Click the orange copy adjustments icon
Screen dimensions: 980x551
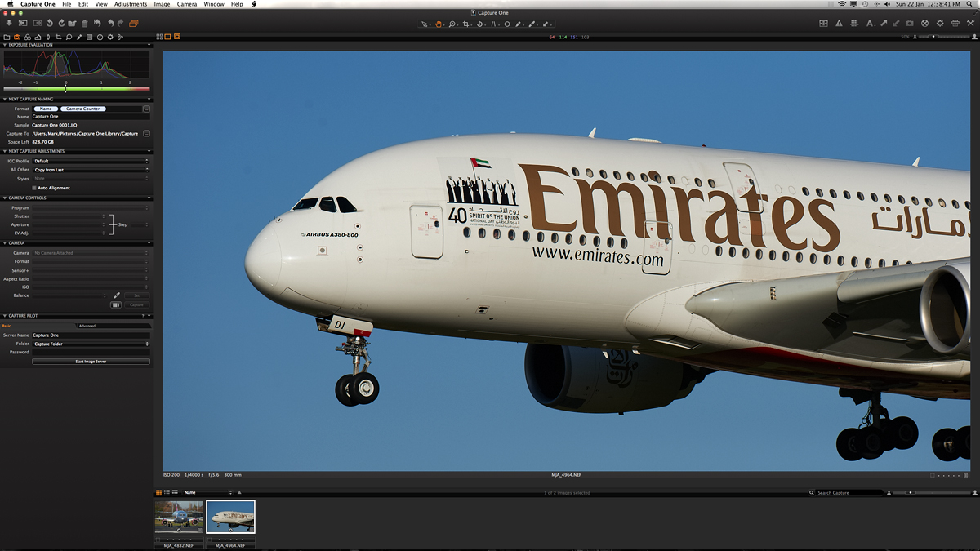(x=134, y=24)
